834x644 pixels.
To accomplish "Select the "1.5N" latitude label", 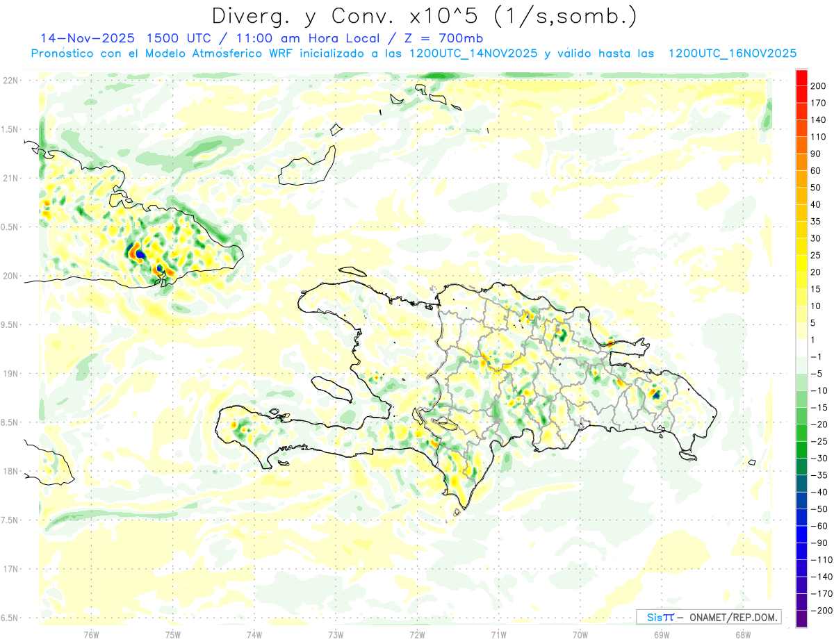I will tap(8, 129).
